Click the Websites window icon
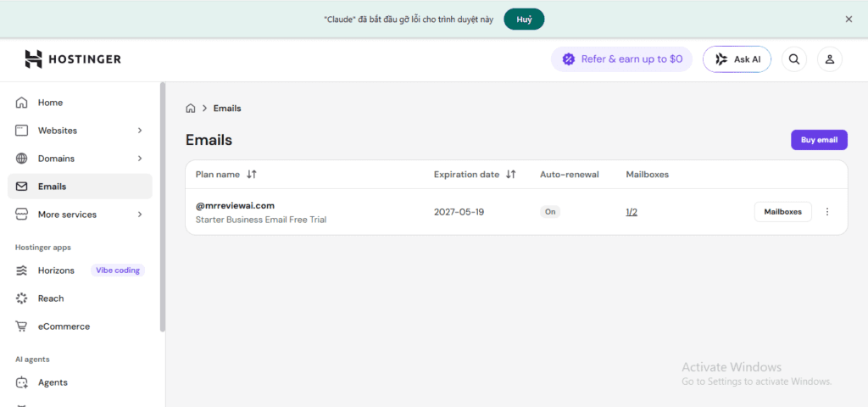Viewport: 868px width, 407px height. coord(21,131)
